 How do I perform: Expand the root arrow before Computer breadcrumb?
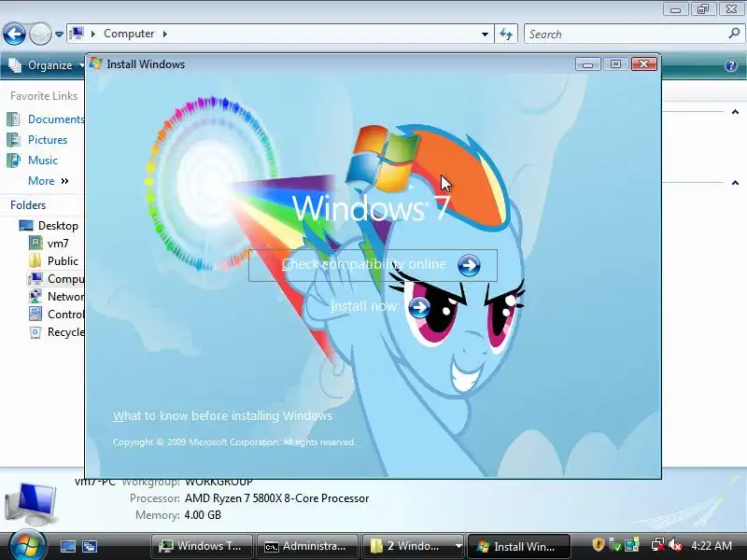point(92,34)
